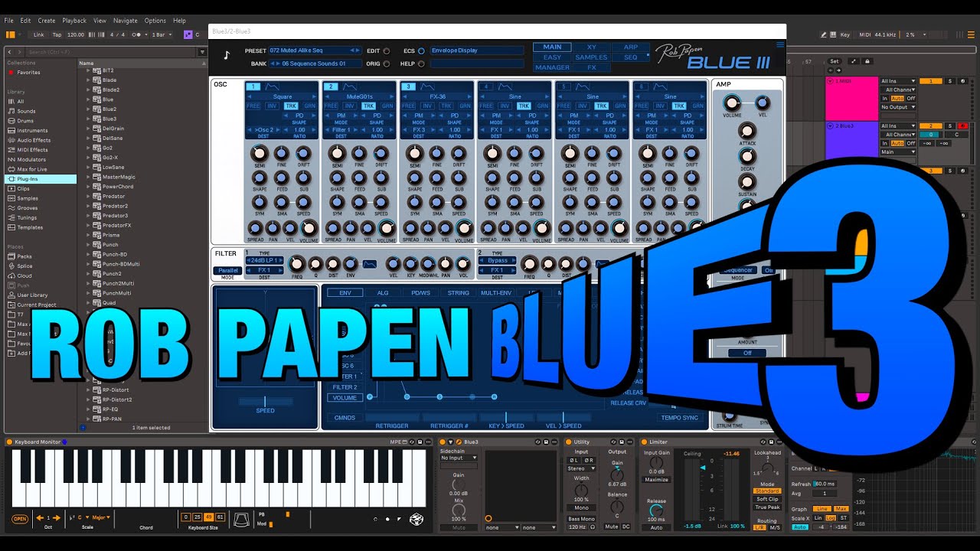The image size is (980, 551).
Task: Click the Blue III music note icon
Action: [x=227, y=54]
